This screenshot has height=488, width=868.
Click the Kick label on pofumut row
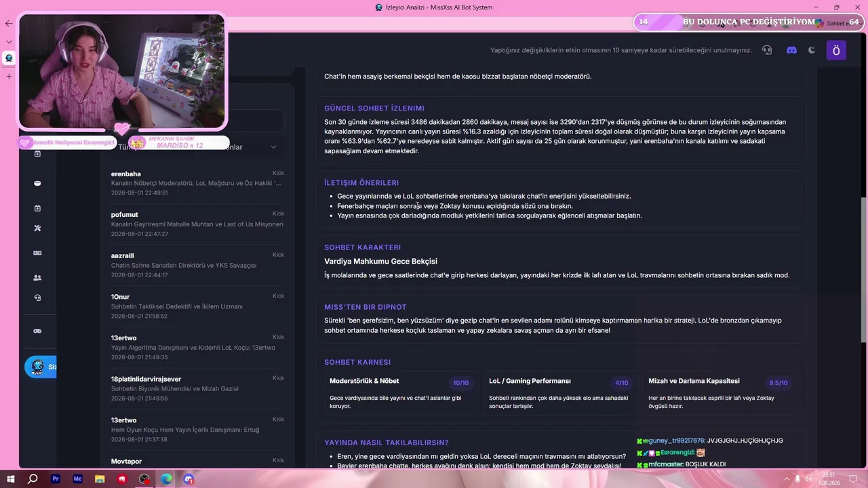pos(278,213)
